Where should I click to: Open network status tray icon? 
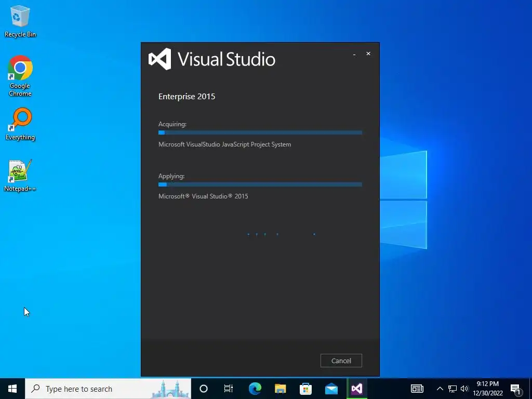pyautogui.click(x=453, y=389)
